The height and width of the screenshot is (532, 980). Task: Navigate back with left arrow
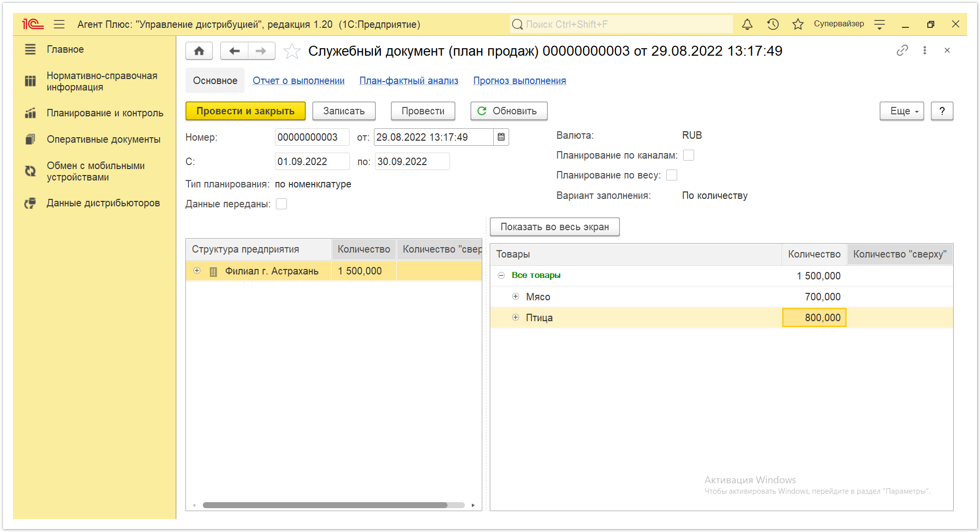coord(234,51)
